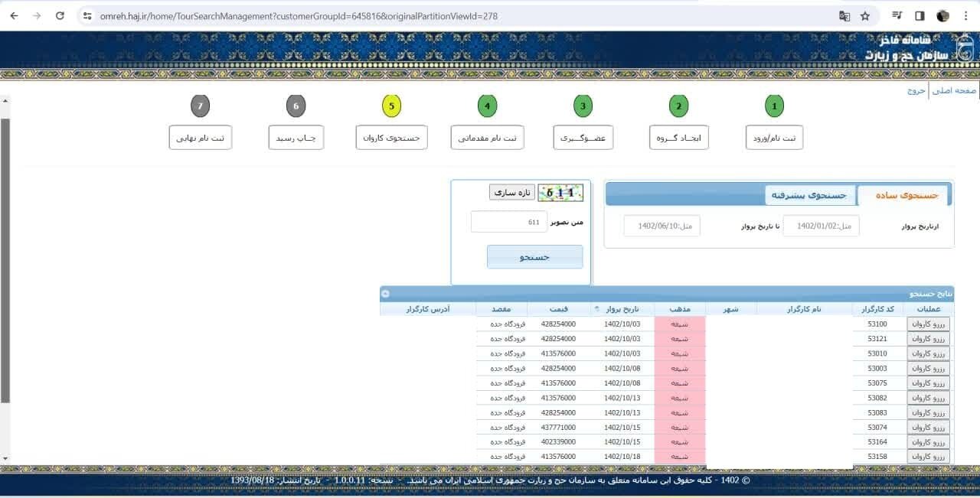Screen dimensions: 980x498
Task: Click the up arrow of the left scrollbar
Action: [x=5, y=100]
